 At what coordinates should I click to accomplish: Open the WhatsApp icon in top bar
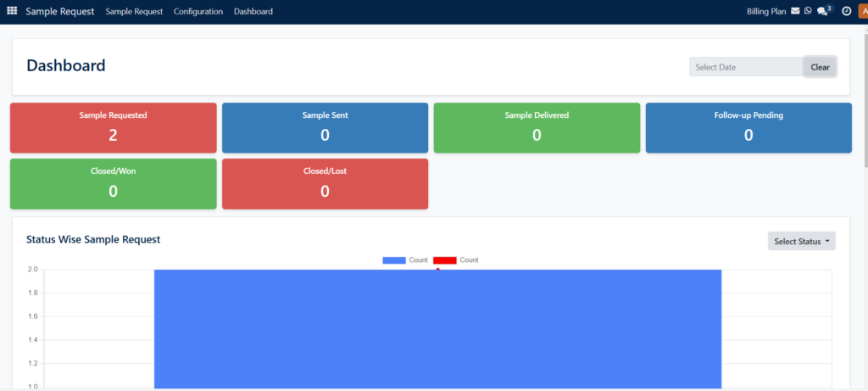(808, 10)
